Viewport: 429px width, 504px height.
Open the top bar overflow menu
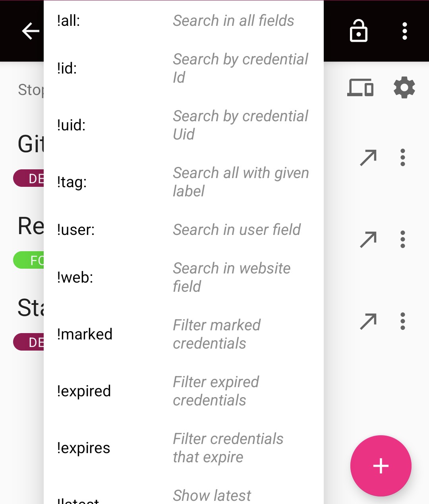click(404, 31)
